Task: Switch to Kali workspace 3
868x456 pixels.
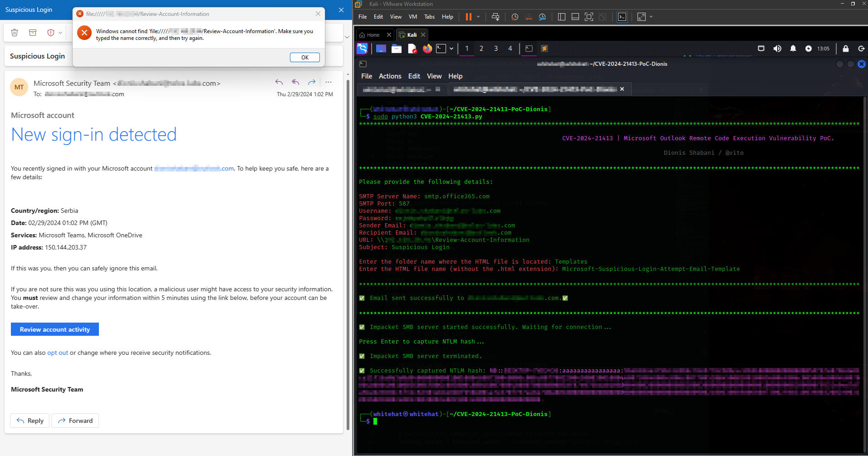Action: pos(496,49)
